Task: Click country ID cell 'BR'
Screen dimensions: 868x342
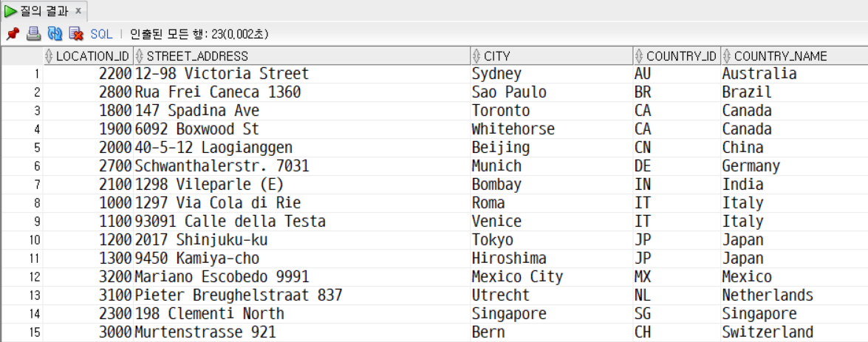Action: 677,92
